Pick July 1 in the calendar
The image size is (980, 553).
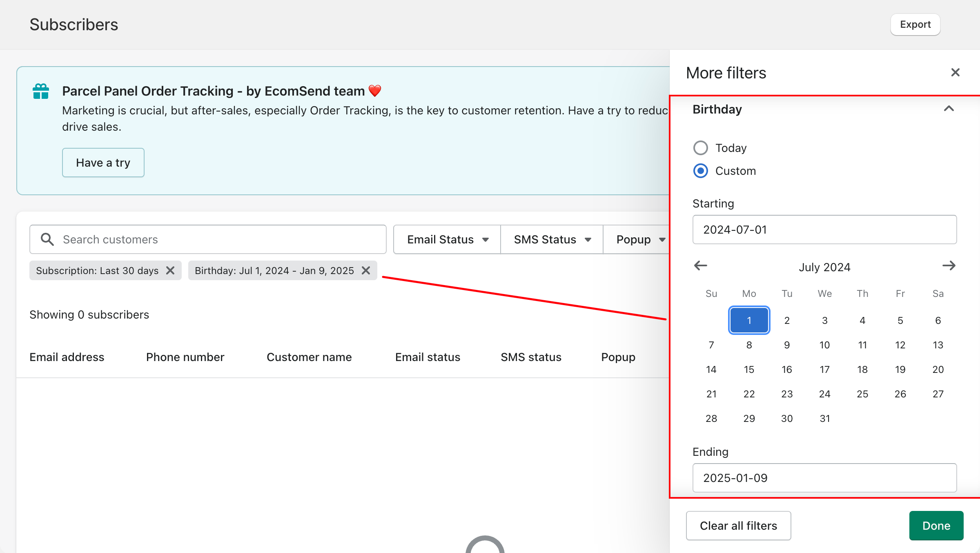tap(749, 320)
